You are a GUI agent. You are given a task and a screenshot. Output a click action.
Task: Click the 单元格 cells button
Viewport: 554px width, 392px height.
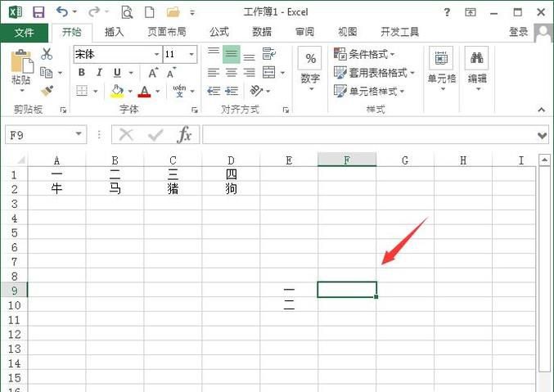click(442, 70)
